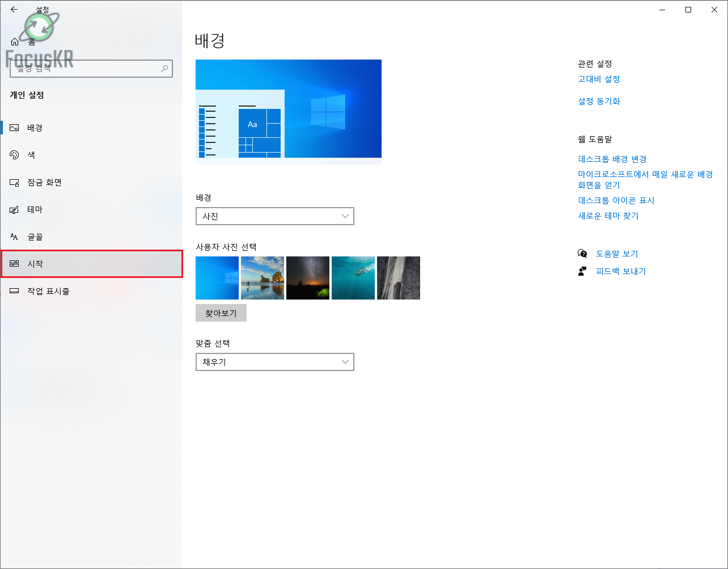Screen dimensions: 728x569
Task: Select the 색 palette icon
Action: pyautogui.click(x=15, y=155)
